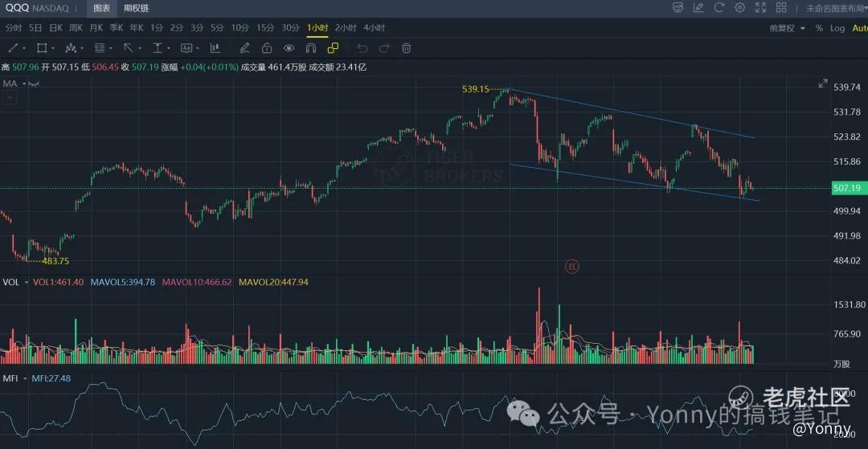Delete all drawings with trash icon

point(407,48)
